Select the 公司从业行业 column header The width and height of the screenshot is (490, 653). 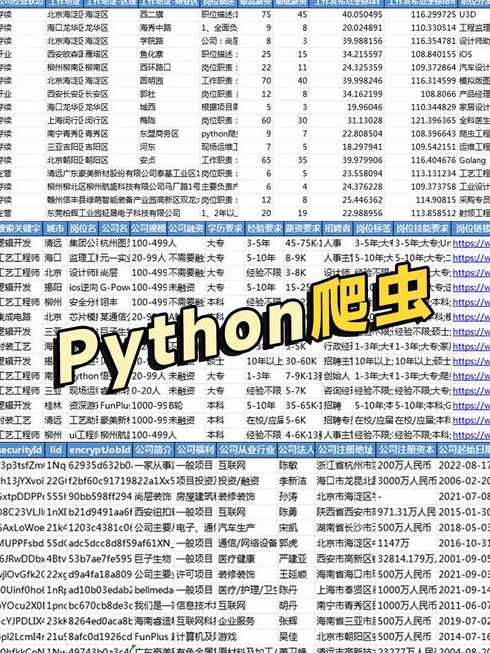coord(247,450)
